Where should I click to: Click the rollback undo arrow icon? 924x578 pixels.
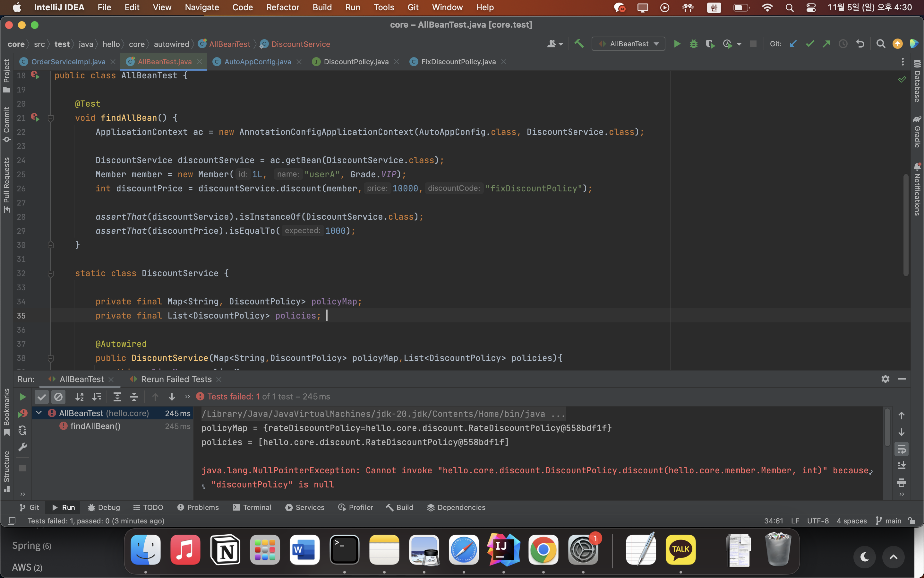(860, 44)
